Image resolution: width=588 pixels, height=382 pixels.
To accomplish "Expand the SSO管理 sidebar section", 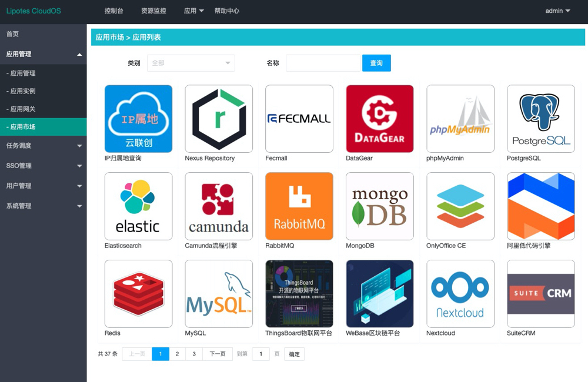I will pyautogui.click(x=44, y=165).
